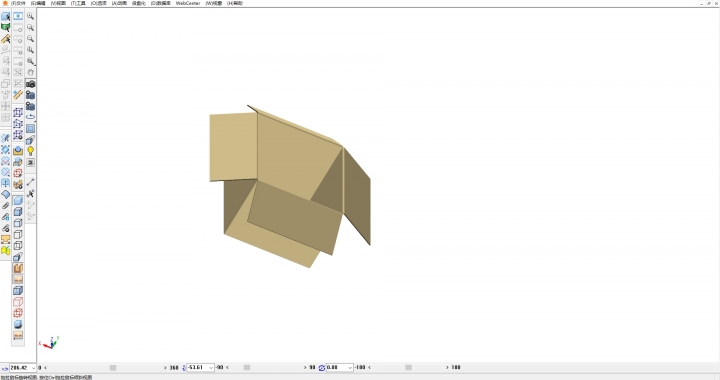
Task: Expand the 0.00 roll angle dropdown
Action: point(350,368)
